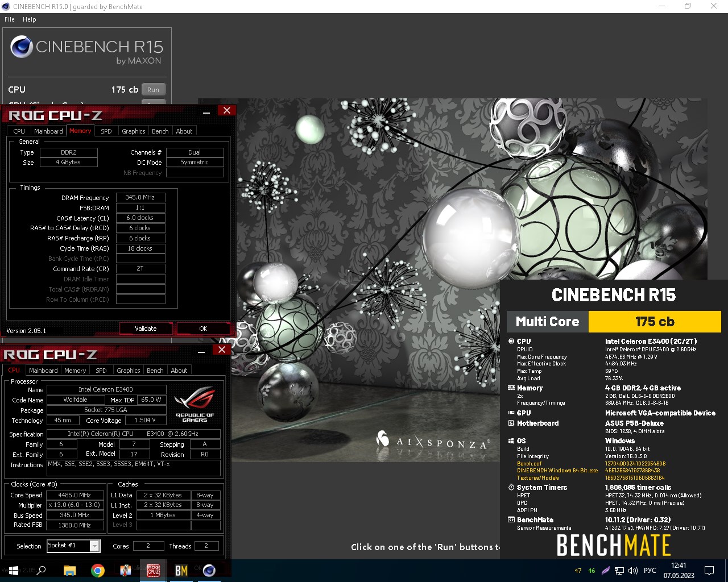Click the tray temperature reading 47
The width and height of the screenshot is (728, 582).
coord(578,571)
